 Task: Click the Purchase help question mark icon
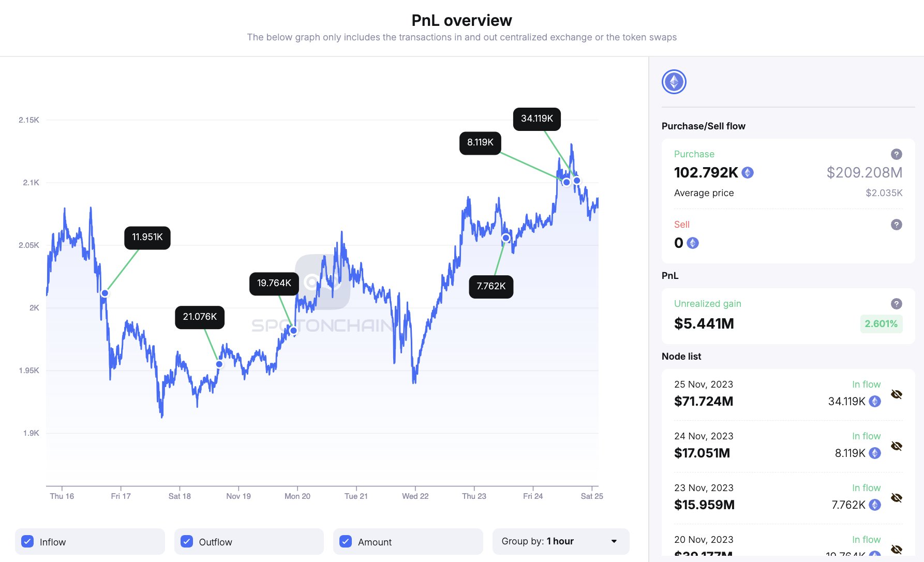click(x=896, y=154)
